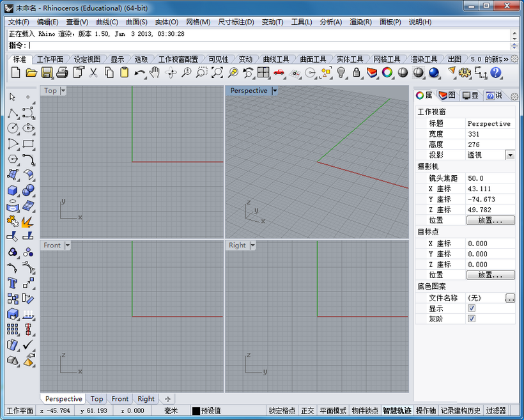This screenshot has width=524, height=420.
Task: Open the 投影 projection dropdown
Action: pos(511,154)
